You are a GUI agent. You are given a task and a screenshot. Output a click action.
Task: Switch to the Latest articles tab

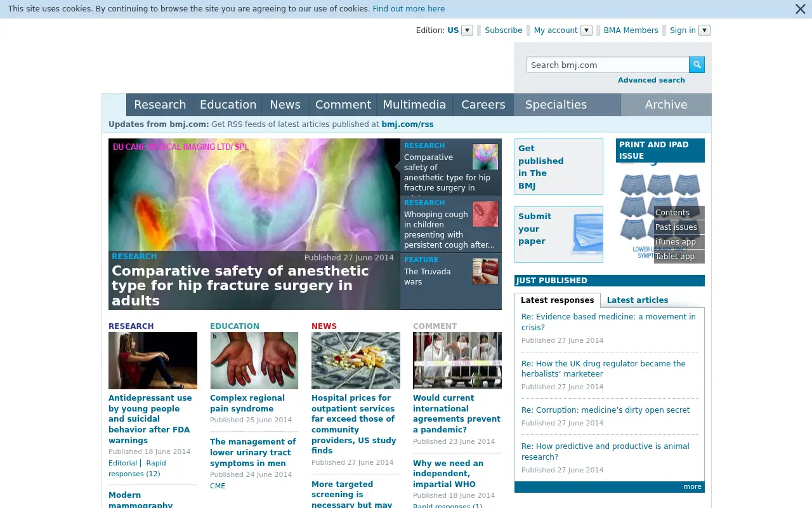pos(638,300)
